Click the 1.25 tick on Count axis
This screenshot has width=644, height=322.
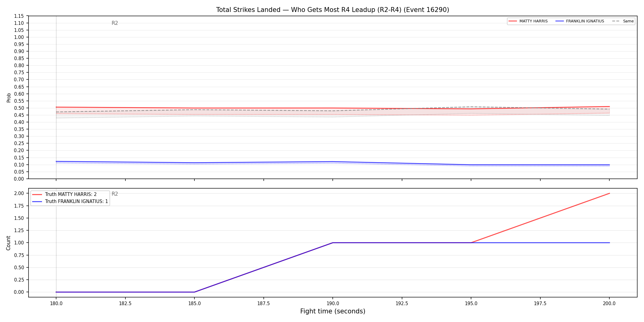tap(19, 230)
